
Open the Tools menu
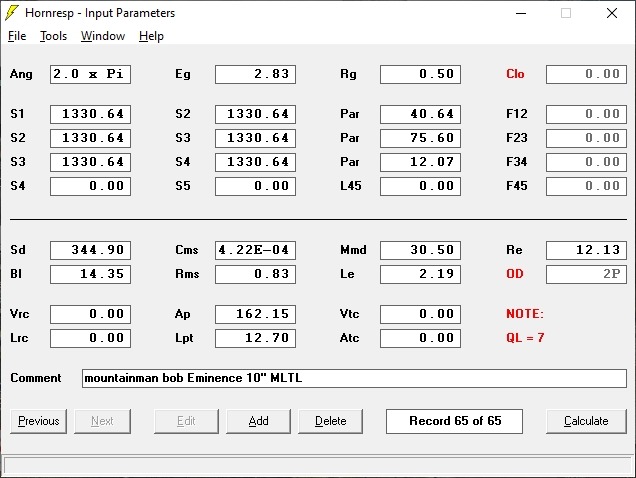53,36
